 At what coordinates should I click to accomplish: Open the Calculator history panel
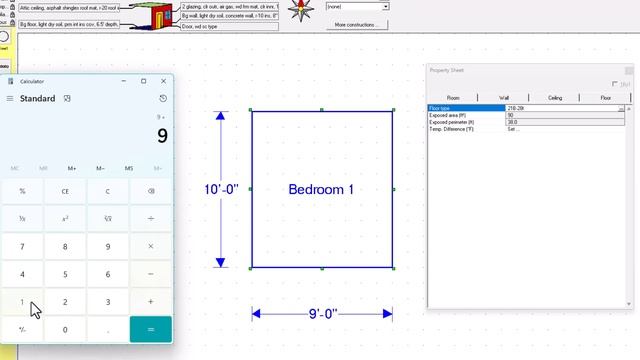pyautogui.click(x=163, y=98)
